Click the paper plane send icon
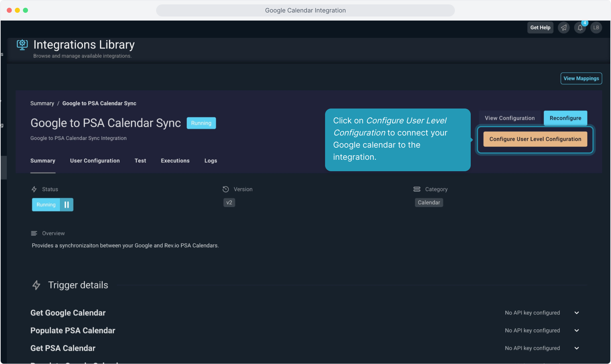611x364 pixels. [x=563, y=28]
